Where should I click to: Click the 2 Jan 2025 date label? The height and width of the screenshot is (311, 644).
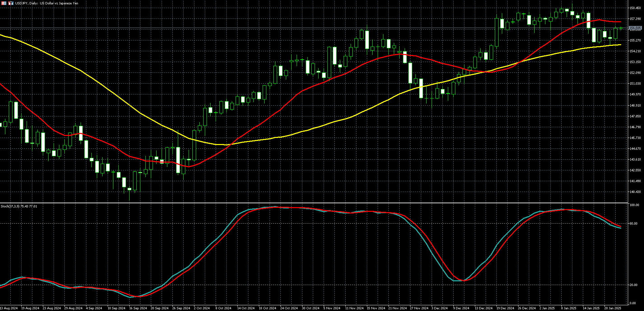547,308
